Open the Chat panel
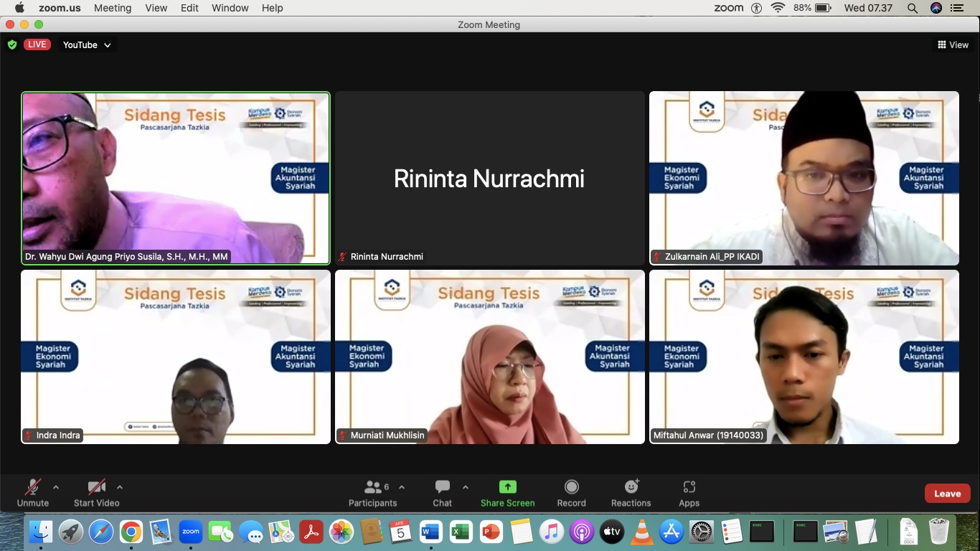Screen dimensions: 980x551 pyautogui.click(x=443, y=494)
